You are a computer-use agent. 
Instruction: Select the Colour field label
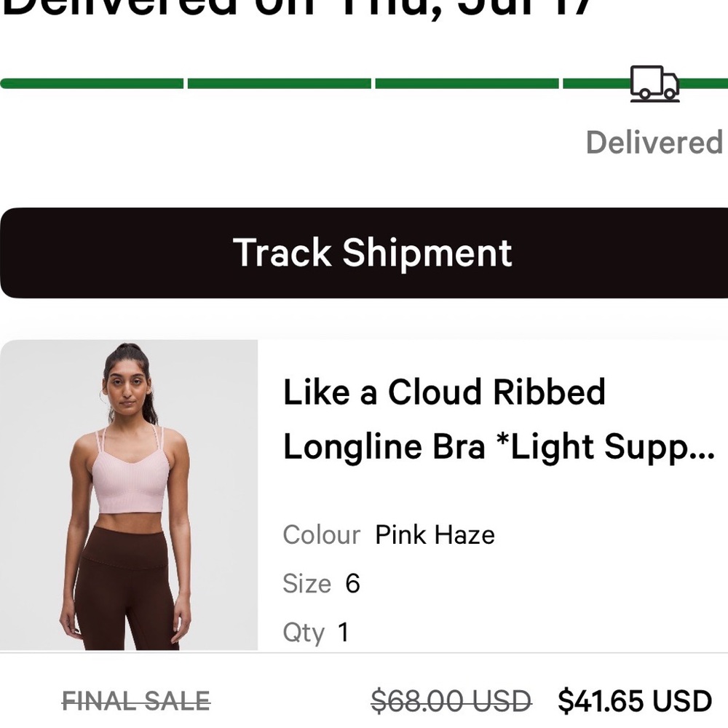(320, 535)
